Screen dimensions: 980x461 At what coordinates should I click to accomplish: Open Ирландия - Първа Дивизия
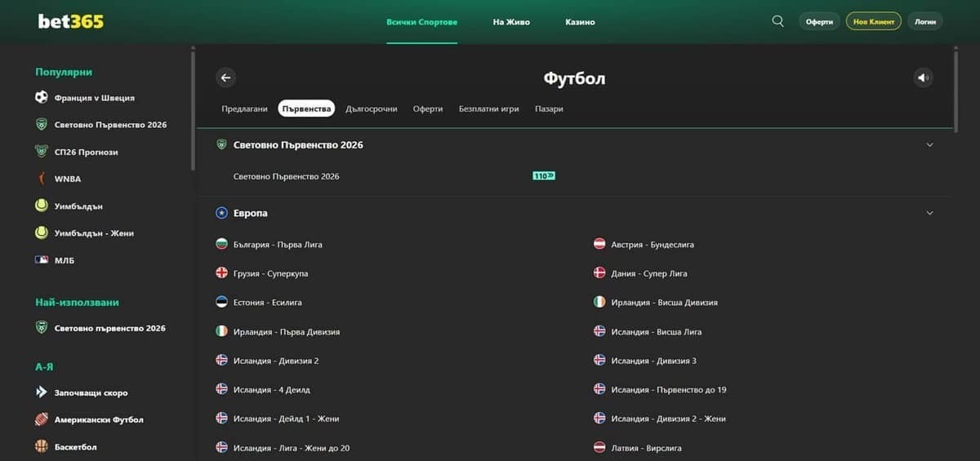(287, 331)
